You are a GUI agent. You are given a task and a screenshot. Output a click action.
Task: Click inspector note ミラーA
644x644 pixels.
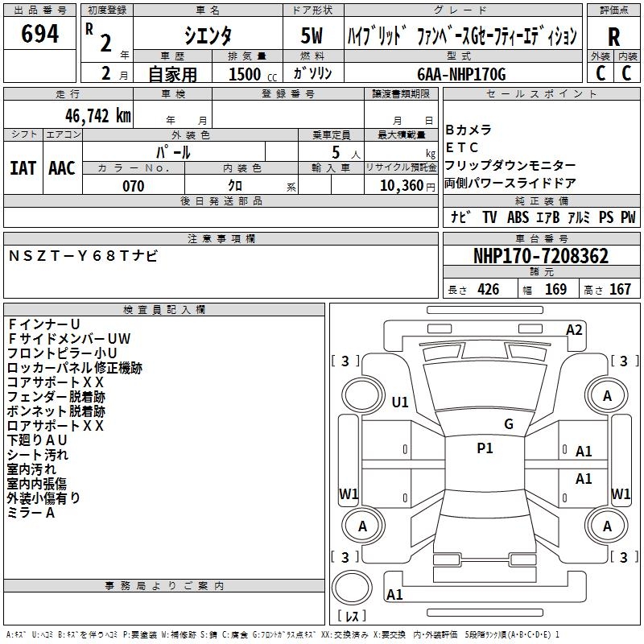(31, 513)
